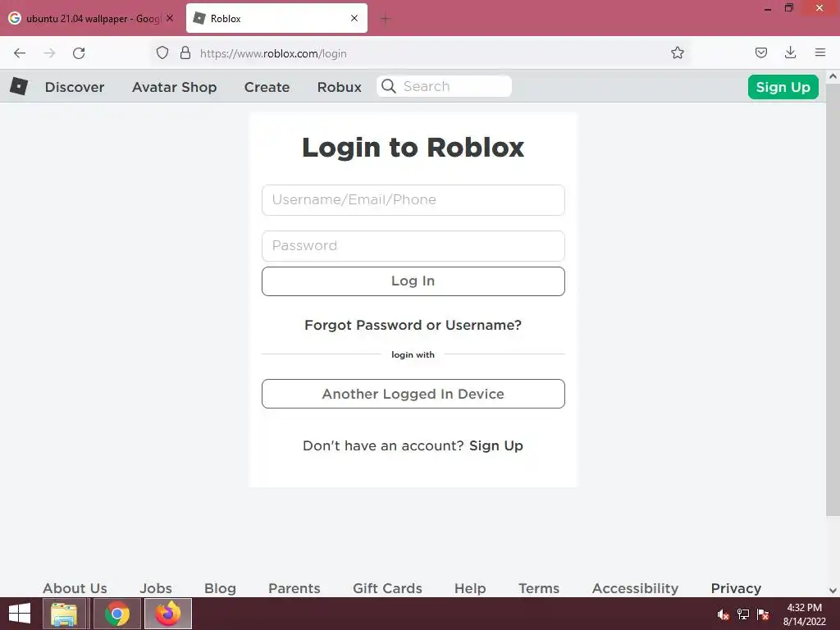Open the Robux menu item
The height and width of the screenshot is (630, 840).
tap(339, 87)
